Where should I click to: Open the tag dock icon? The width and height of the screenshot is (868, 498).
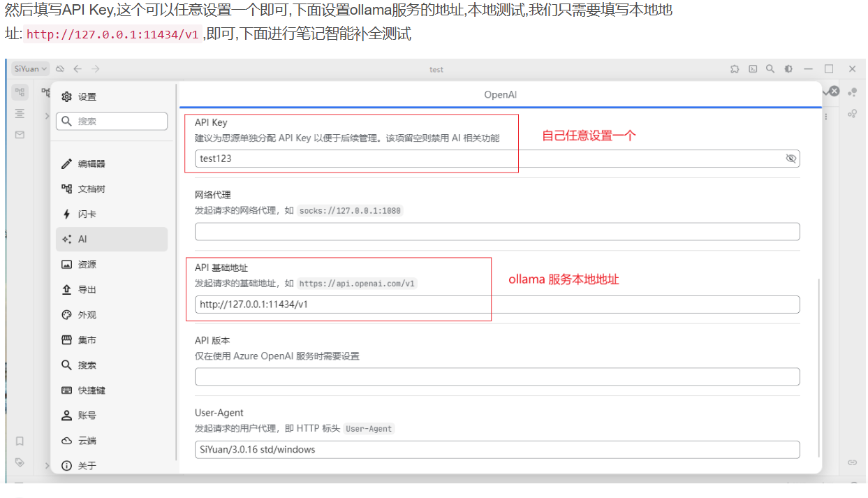20,462
